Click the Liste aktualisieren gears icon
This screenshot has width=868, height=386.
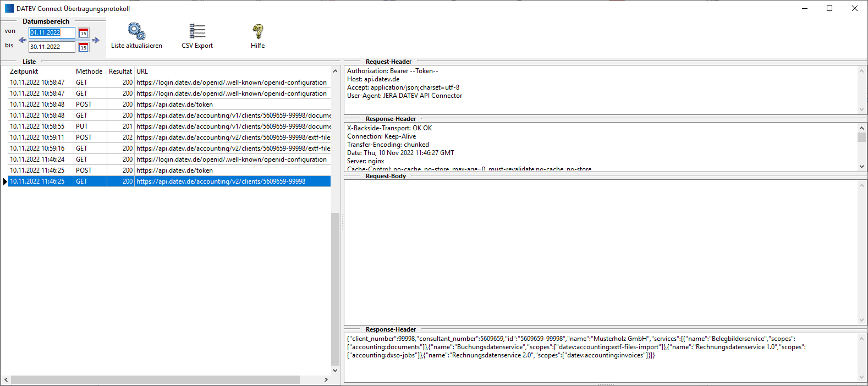136,31
